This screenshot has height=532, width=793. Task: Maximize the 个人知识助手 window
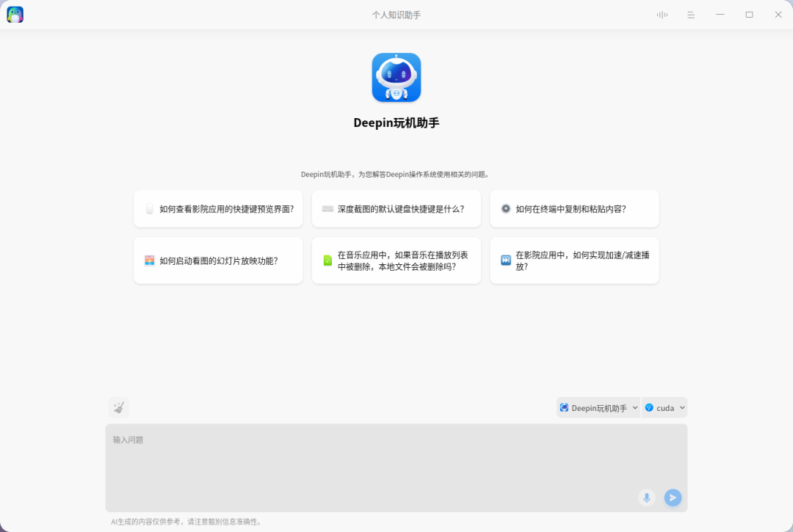(750, 15)
